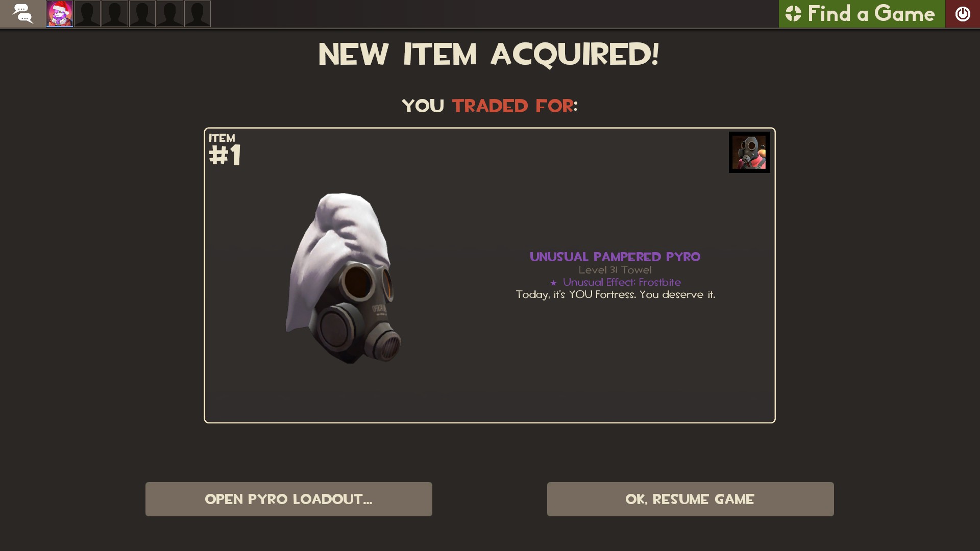The height and width of the screenshot is (551, 980).
Task: Click OK, Resume Game
Action: point(690,499)
